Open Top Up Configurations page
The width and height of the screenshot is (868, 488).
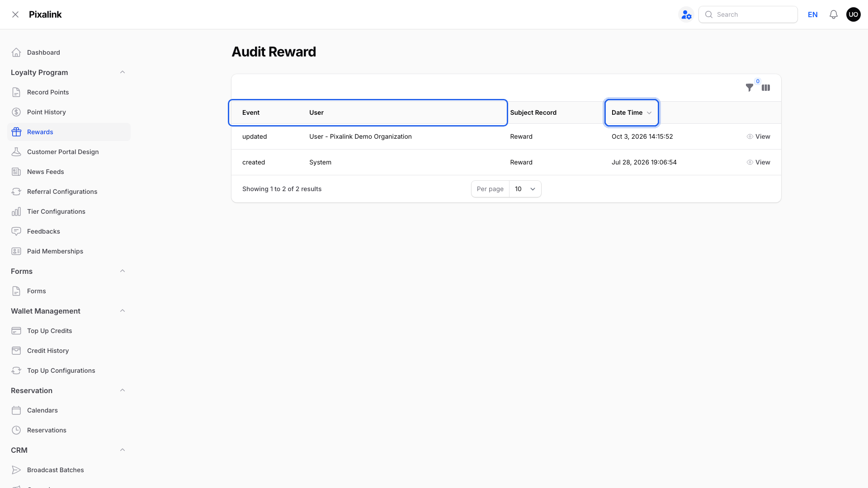[x=69, y=371]
